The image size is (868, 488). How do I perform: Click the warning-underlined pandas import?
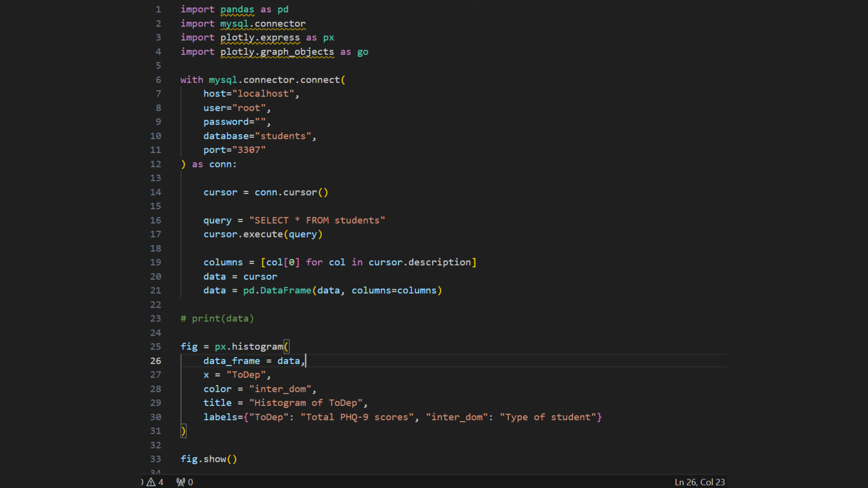click(237, 9)
